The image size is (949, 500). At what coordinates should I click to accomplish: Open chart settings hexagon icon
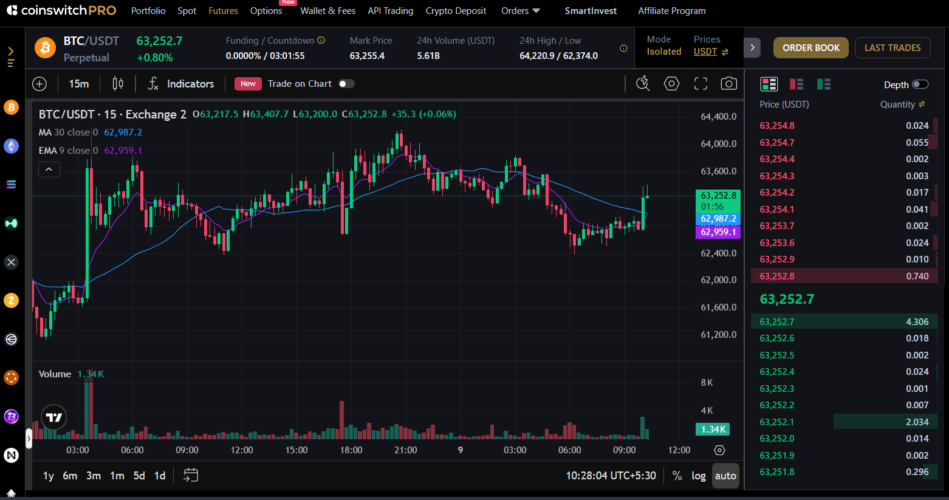(x=671, y=84)
